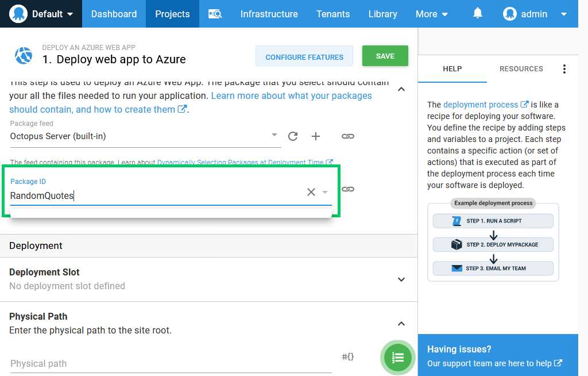Click the 'No deployment slot defined' text

(x=67, y=286)
